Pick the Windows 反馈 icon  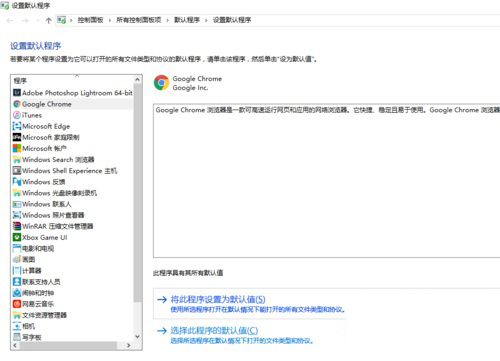(17, 182)
